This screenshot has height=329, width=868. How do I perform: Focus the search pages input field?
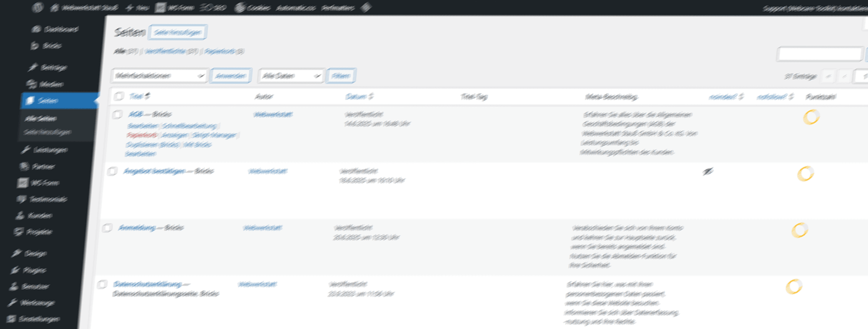[820, 54]
